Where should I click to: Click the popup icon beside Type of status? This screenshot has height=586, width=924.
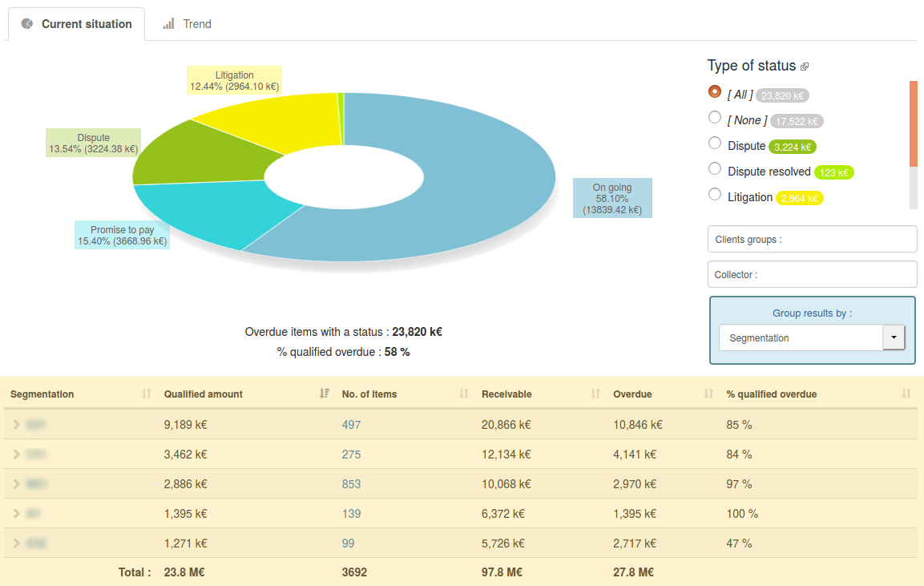click(x=805, y=67)
